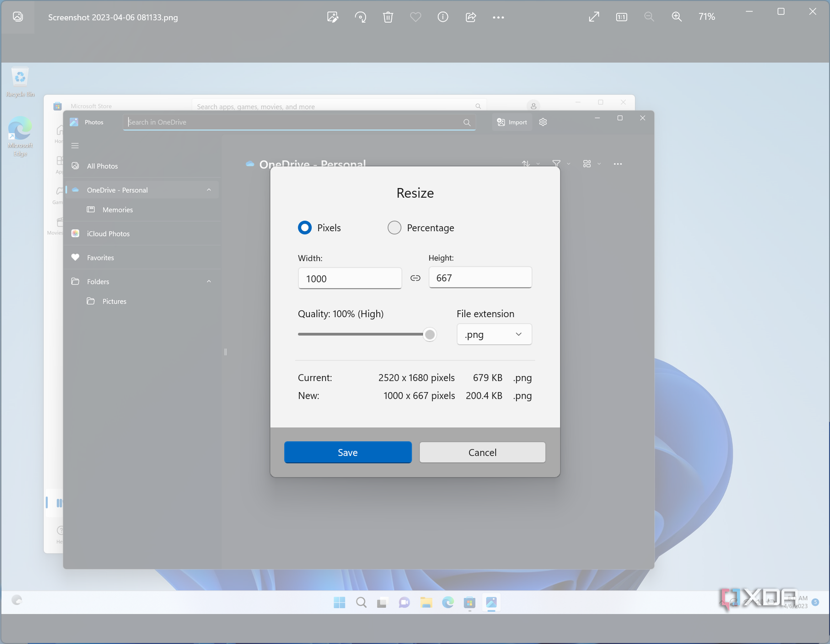Image resolution: width=830 pixels, height=644 pixels.
Task: Click the Width input field
Action: pos(350,279)
